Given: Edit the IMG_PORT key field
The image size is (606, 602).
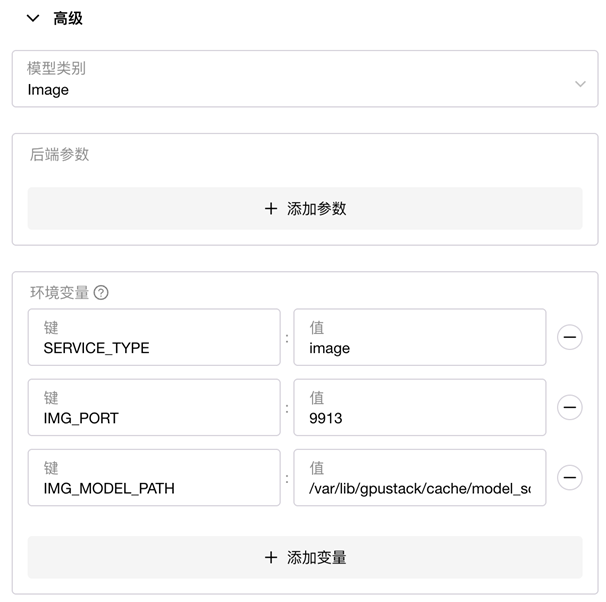Looking at the screenshot, I should click(154, 407).
